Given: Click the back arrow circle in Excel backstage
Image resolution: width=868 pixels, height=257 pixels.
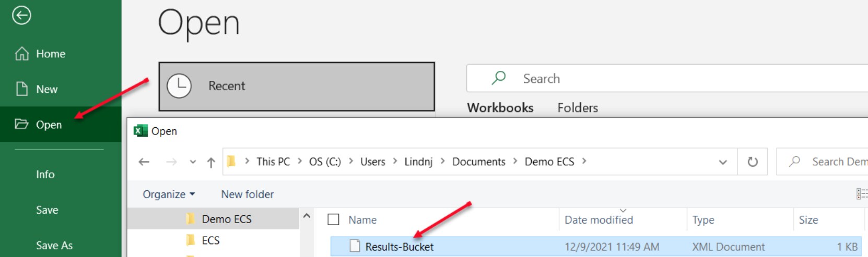Looking at the screenshot, I should [x=21, y=15].
